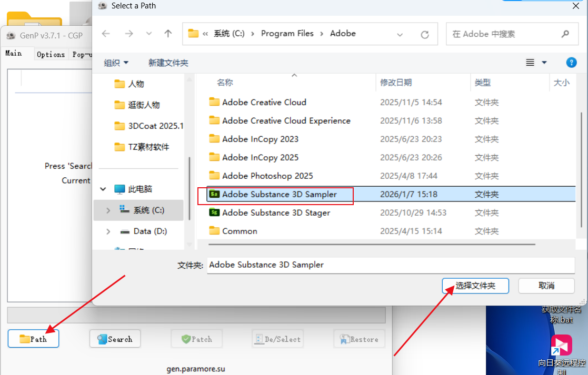Click the sidebar vertical scrollbar
Screen dimensions: 588x375
(190, 188)
